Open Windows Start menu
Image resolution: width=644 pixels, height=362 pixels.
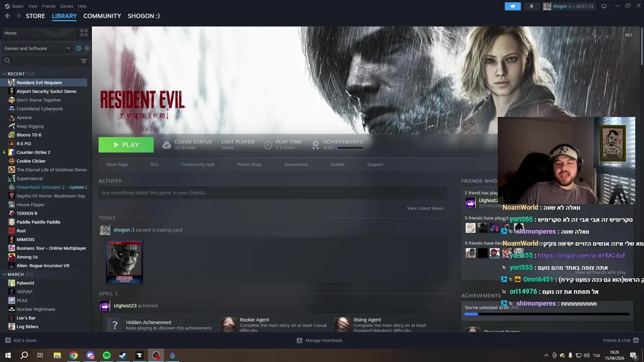[8, 355]
